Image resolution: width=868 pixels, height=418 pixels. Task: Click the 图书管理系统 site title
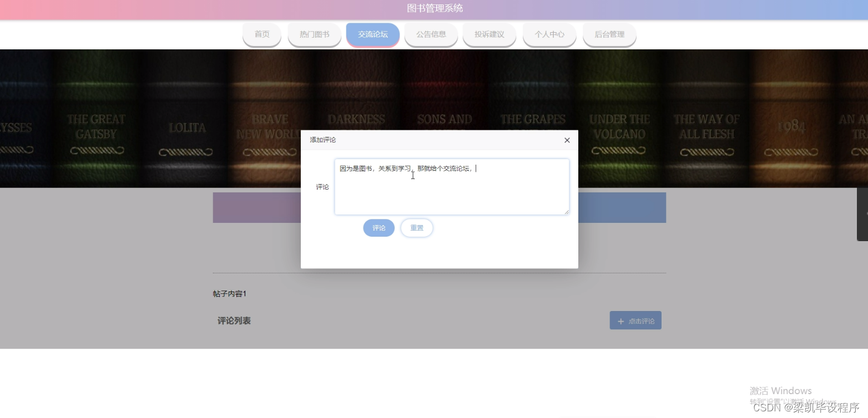click(434, 8)
